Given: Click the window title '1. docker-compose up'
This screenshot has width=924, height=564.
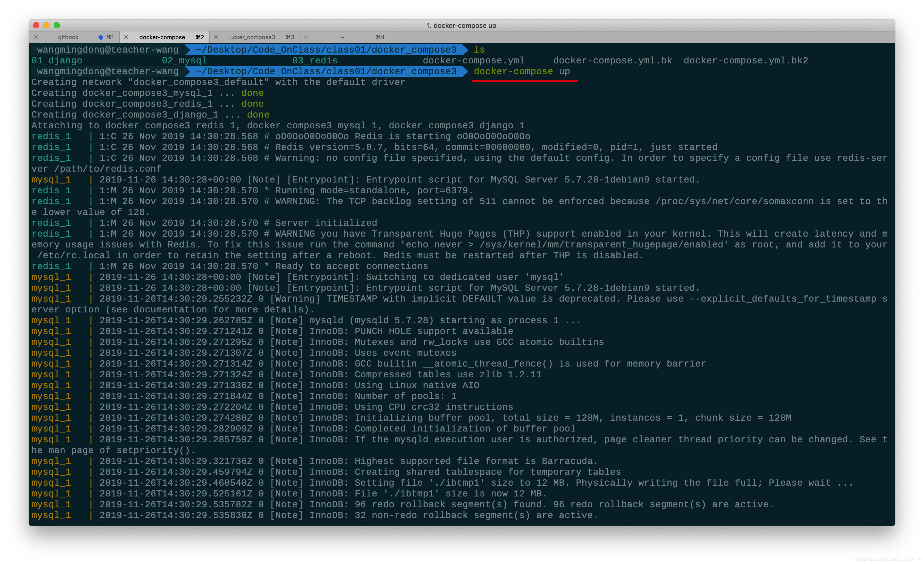Looking at the screenshot, I should [x=461, y=26].
